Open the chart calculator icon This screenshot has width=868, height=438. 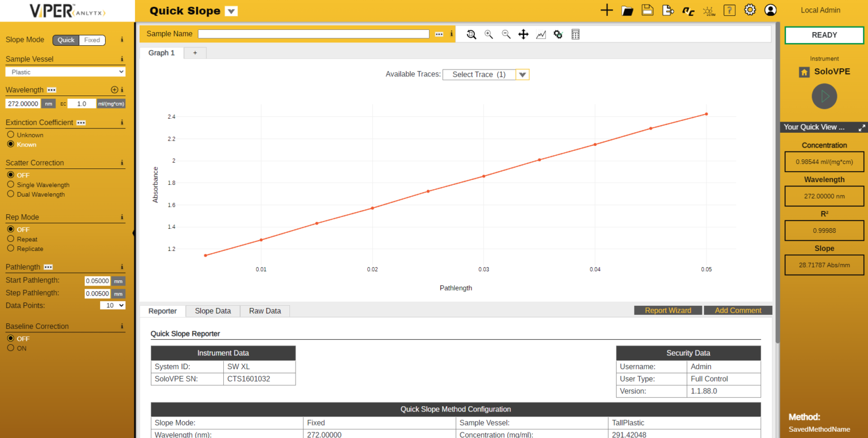575,34
